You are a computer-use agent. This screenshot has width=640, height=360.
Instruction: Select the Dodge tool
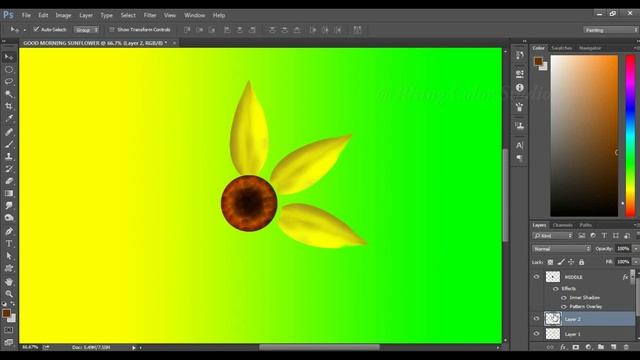click(9, 218)
